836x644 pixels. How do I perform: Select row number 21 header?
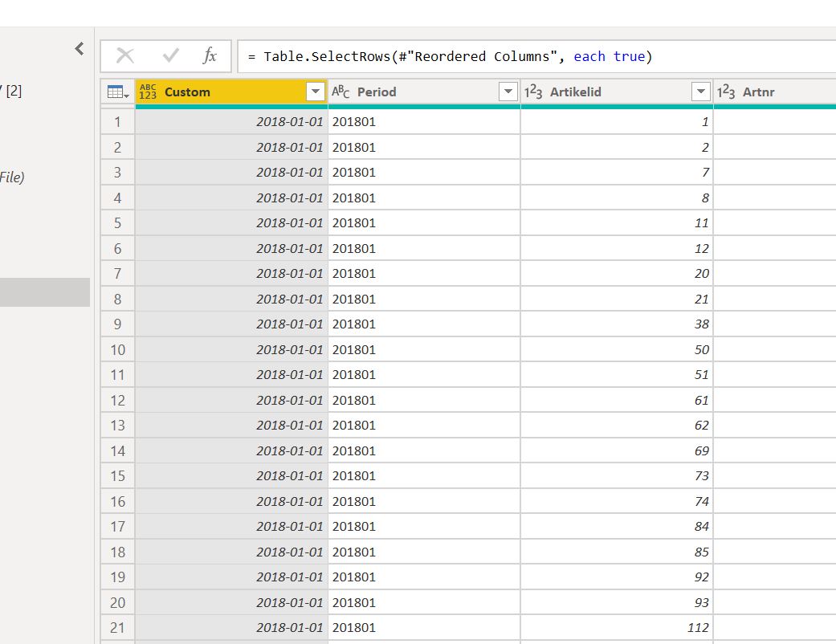(118, 627)
